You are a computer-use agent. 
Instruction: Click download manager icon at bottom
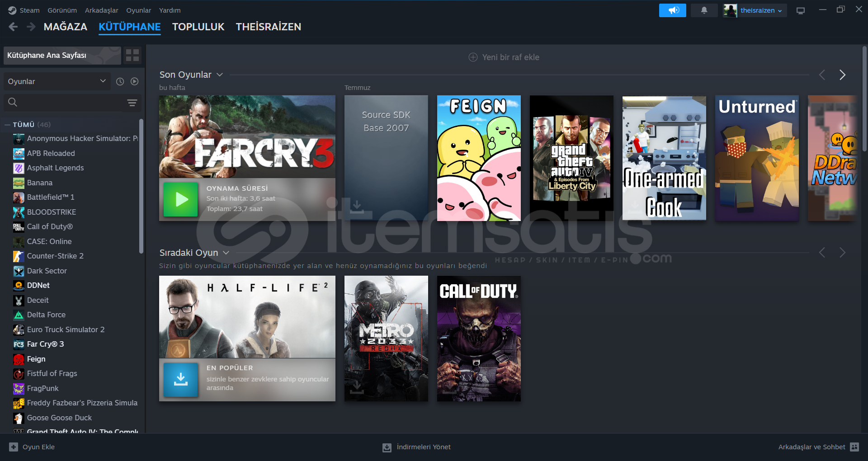(x=387, y=447)
